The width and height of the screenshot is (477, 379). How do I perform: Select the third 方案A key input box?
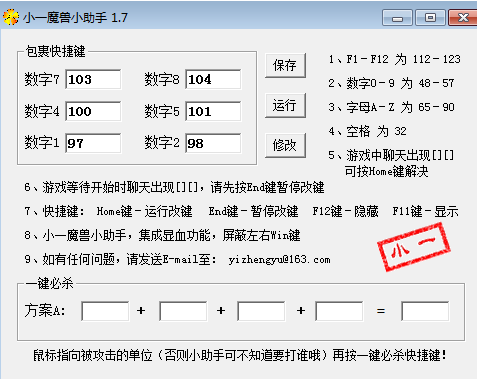tap(261, 311)
